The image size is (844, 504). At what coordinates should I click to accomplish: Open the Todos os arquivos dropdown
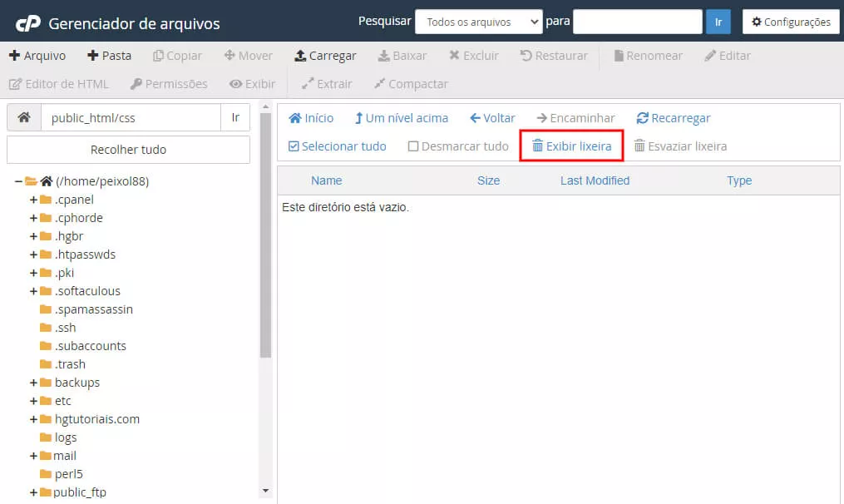pyautogui.click(x=479, y=22)
